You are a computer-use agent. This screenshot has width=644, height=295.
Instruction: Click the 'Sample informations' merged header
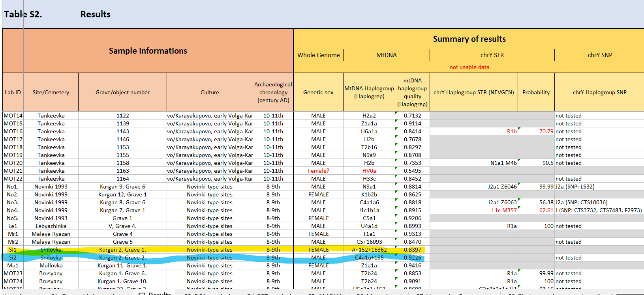click(x=148, y=51)
